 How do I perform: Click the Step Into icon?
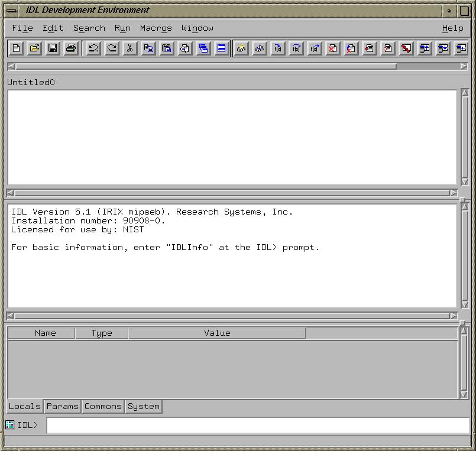[x=278, y=48]
